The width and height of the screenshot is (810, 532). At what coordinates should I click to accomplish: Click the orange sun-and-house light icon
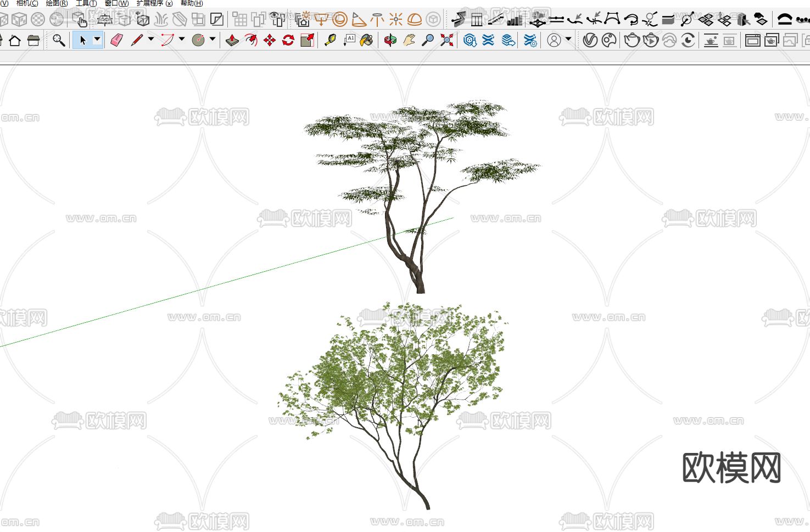pos(303,20)
